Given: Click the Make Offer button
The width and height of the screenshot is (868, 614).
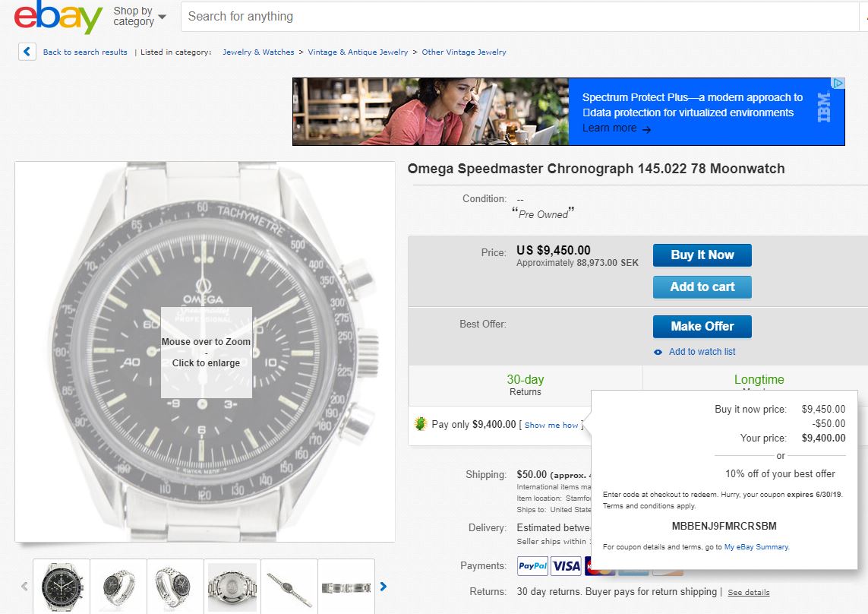Looking at the screenshot, I should tap(702, 326).
